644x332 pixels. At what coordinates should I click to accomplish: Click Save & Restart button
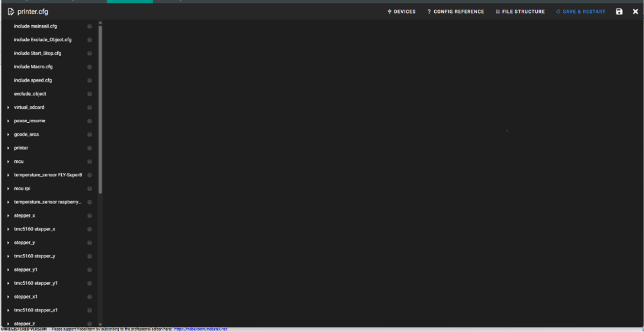[x=580, y=12]
